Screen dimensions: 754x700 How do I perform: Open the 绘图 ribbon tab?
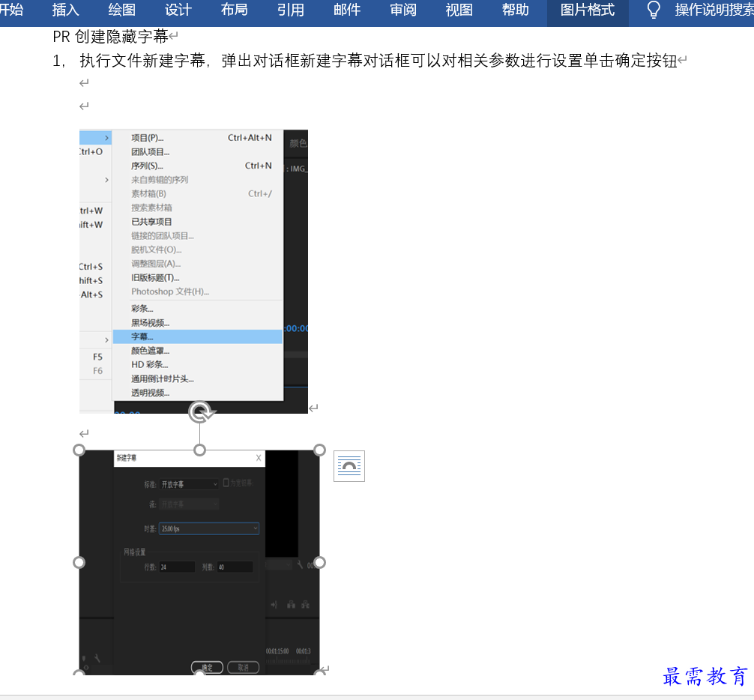[x=121, y=10]
